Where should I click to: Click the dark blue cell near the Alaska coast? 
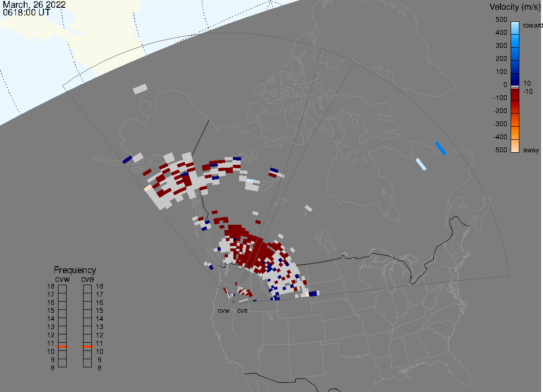(127, 160)
